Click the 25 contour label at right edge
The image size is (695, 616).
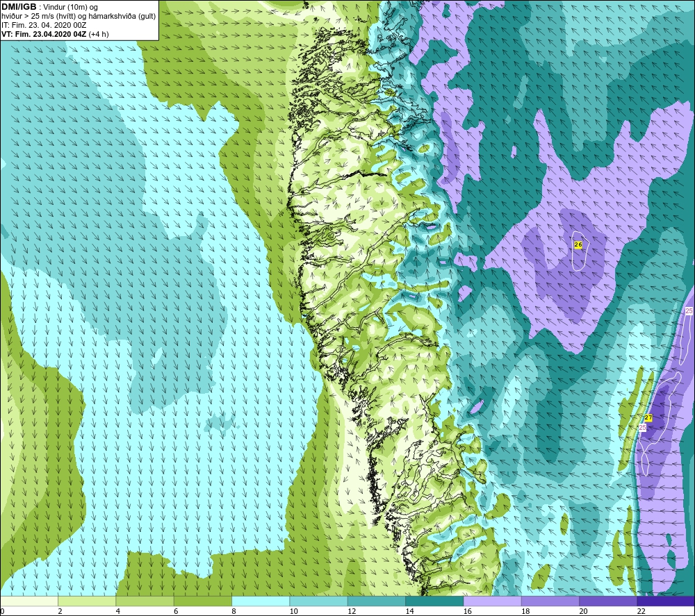tap(689, 311)
